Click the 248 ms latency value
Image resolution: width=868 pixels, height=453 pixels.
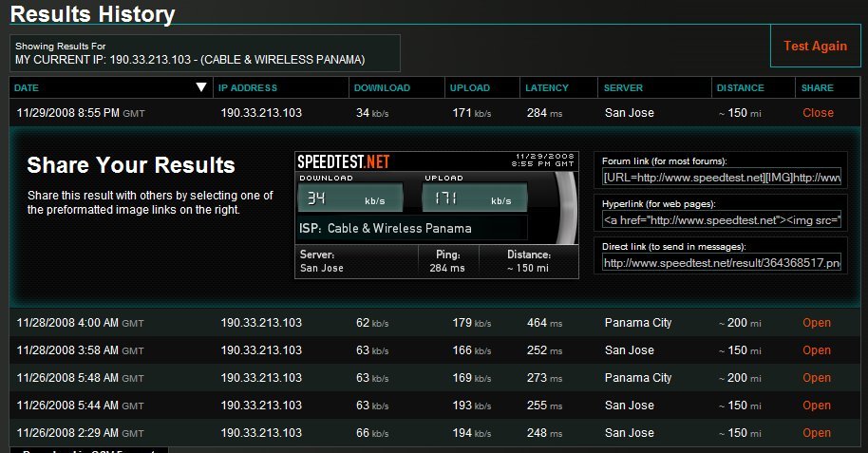[x=544, y=432]
